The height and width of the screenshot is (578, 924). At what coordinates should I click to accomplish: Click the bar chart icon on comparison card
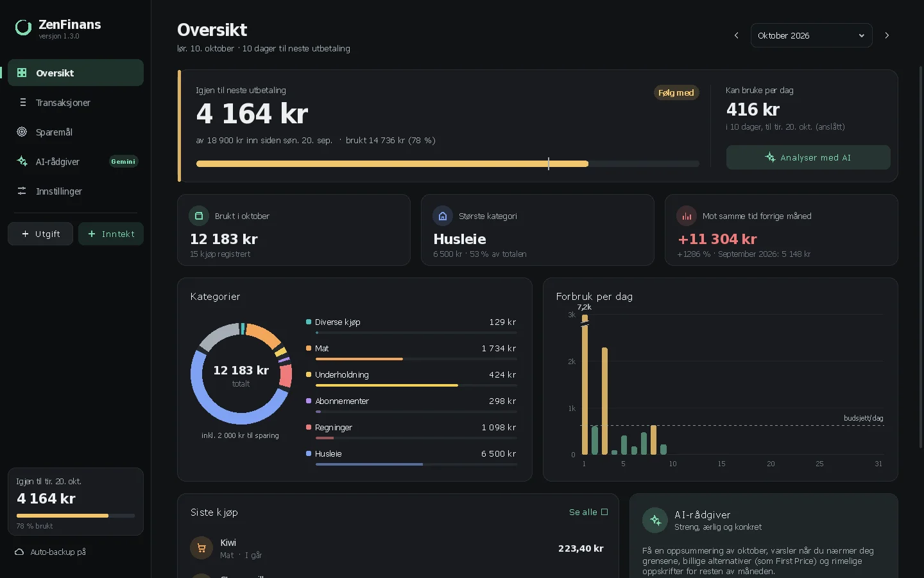pyautogui.click(x=687, y=216)
